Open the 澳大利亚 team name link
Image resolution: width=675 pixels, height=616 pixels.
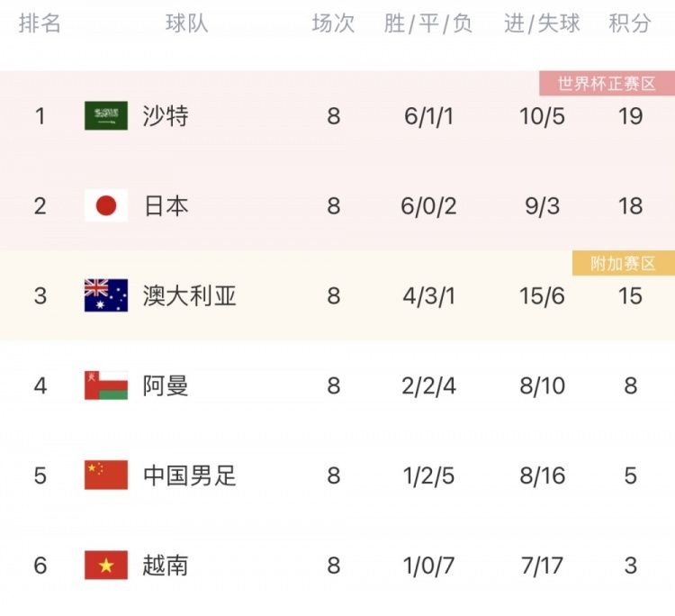coord(189,295)
